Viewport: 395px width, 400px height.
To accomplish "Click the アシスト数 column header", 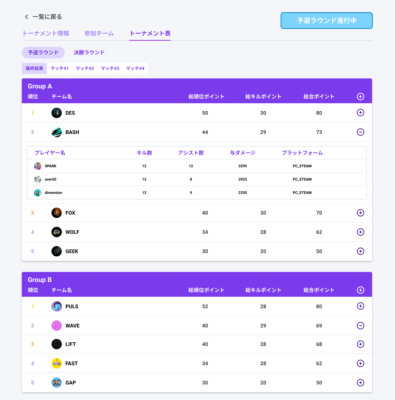I will click(191, 153).
